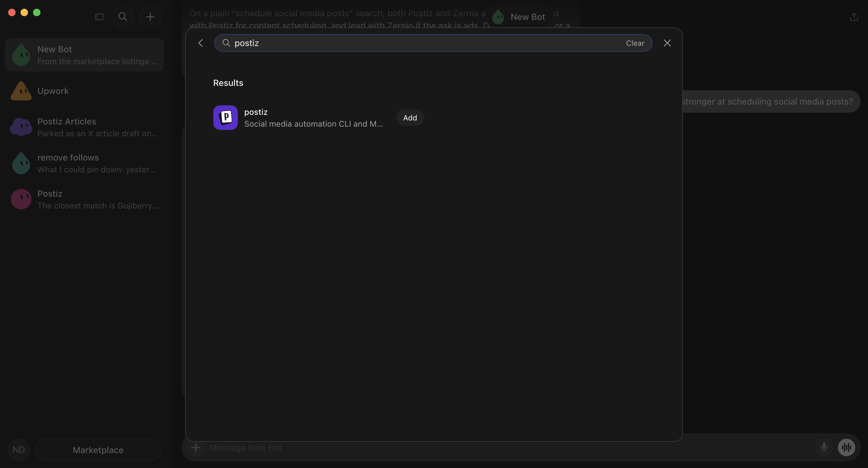
Task: Click the attachment plus icon in message bar
Action: [x=196, y=447]
